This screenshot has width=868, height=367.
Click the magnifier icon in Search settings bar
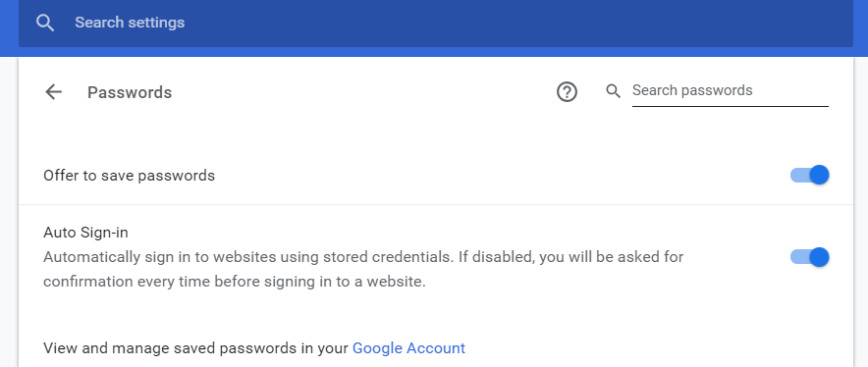coord(45,23)
